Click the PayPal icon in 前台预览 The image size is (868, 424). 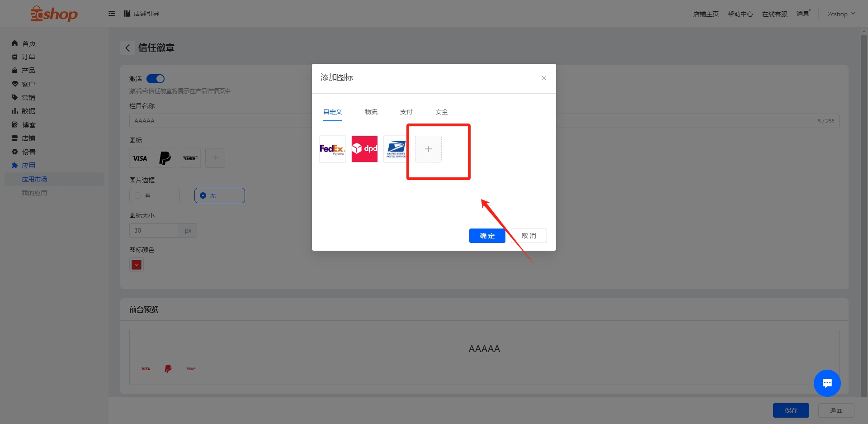(168, 369)
